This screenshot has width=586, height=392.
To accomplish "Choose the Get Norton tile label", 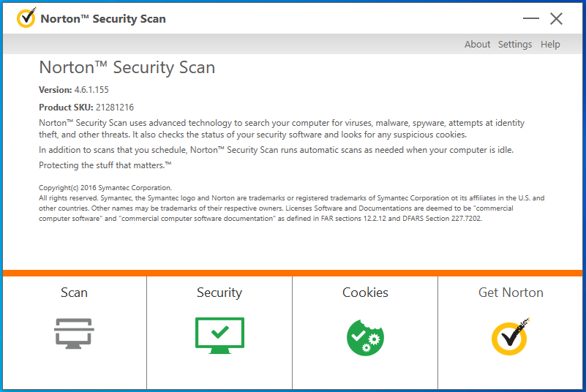I will (x=511, y=293).
